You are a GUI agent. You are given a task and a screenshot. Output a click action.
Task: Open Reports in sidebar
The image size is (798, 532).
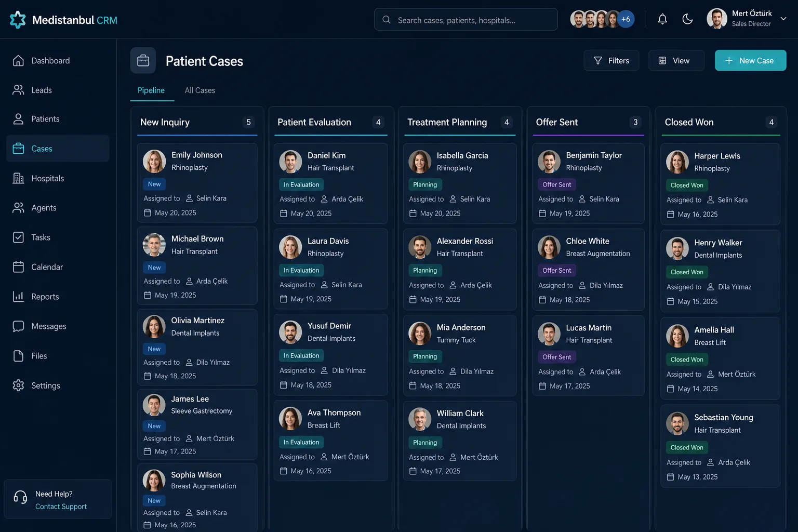coord(58,297)
